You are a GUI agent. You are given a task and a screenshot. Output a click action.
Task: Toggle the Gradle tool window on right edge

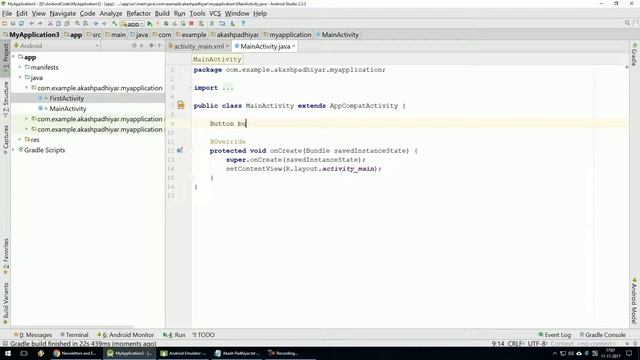pos(634,54)
